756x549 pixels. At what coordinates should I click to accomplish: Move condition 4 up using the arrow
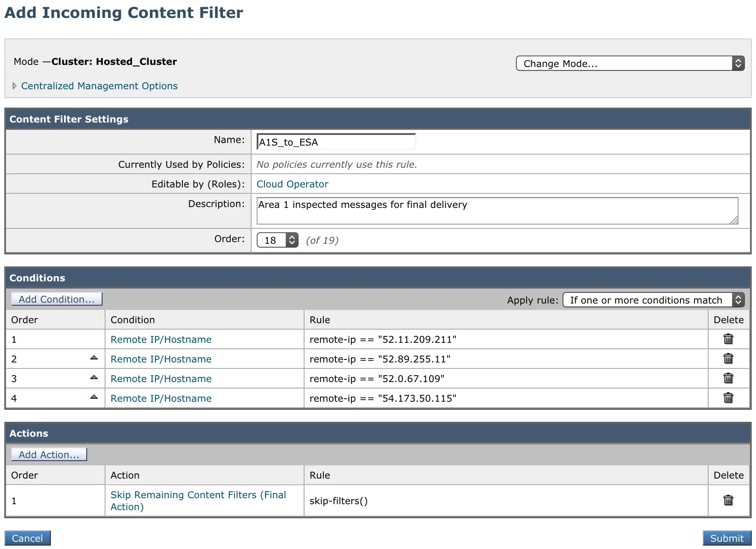click(94, 397)
